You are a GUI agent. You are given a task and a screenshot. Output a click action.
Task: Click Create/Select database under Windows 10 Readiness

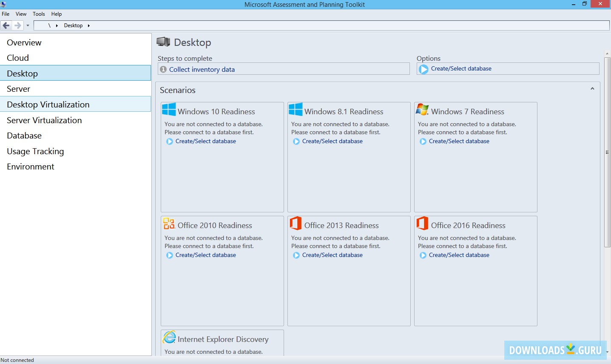click(x=206, y=141)
